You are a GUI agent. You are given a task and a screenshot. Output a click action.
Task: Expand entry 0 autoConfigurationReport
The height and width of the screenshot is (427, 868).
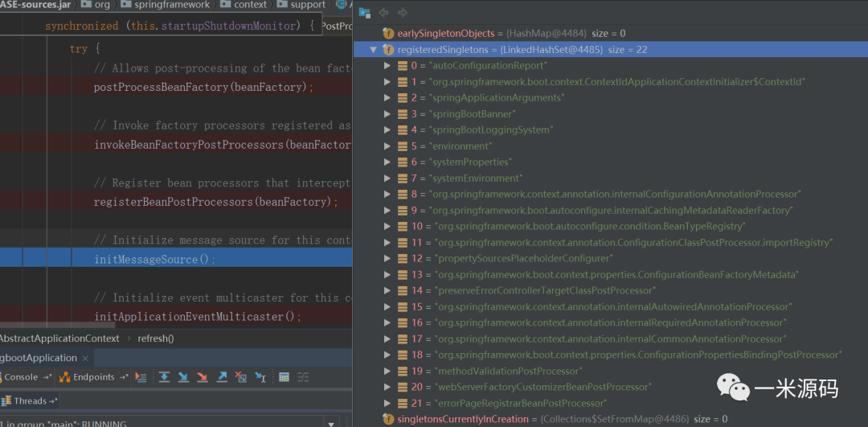click(388, 66)
